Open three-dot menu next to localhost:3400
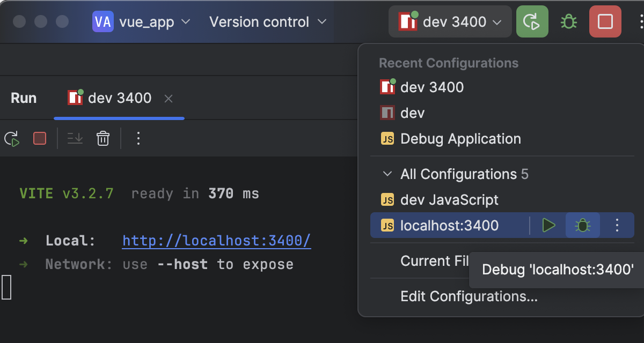644x343 pixels. click(x=616, y=225)
